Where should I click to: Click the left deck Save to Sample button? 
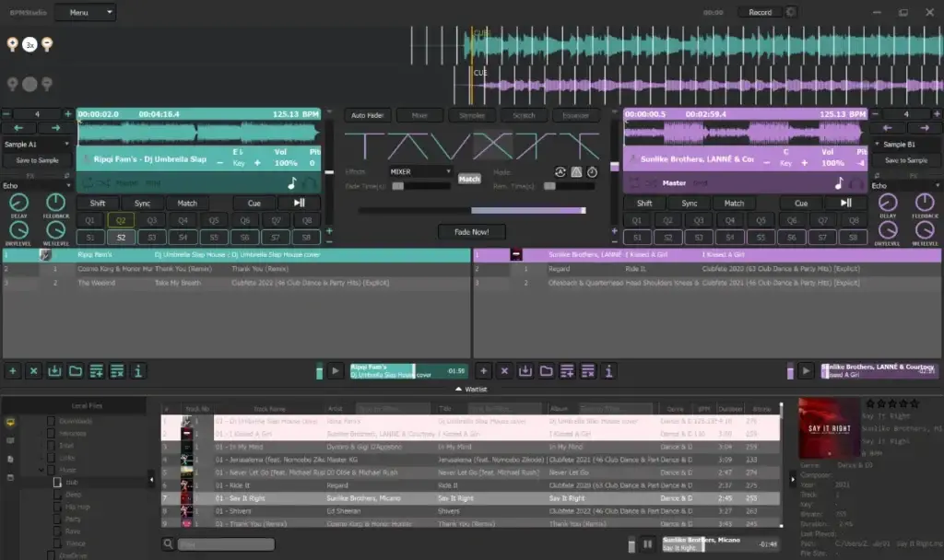37,160
